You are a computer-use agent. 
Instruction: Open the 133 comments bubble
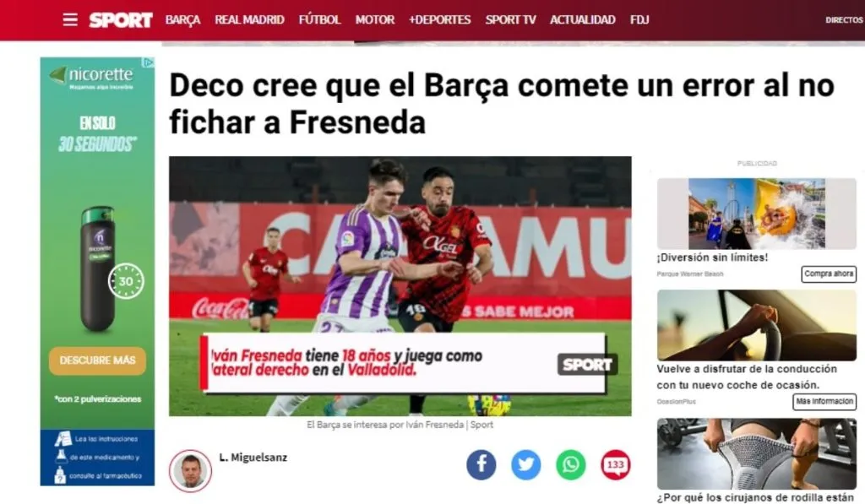click(615, 464)
